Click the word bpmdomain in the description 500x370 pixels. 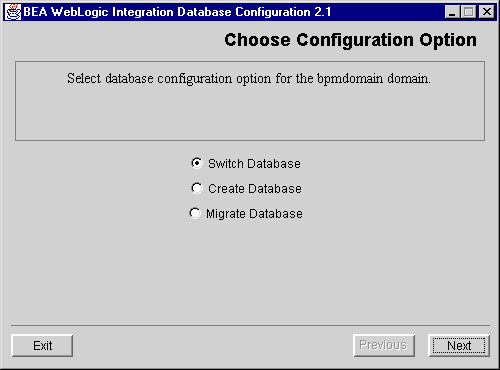tap(350, 79)
